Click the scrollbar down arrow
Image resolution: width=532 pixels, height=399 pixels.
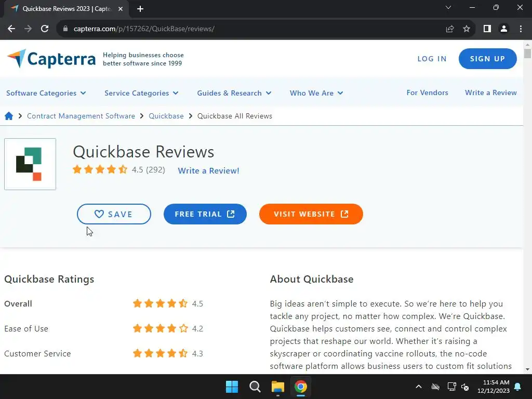[527, 369]
